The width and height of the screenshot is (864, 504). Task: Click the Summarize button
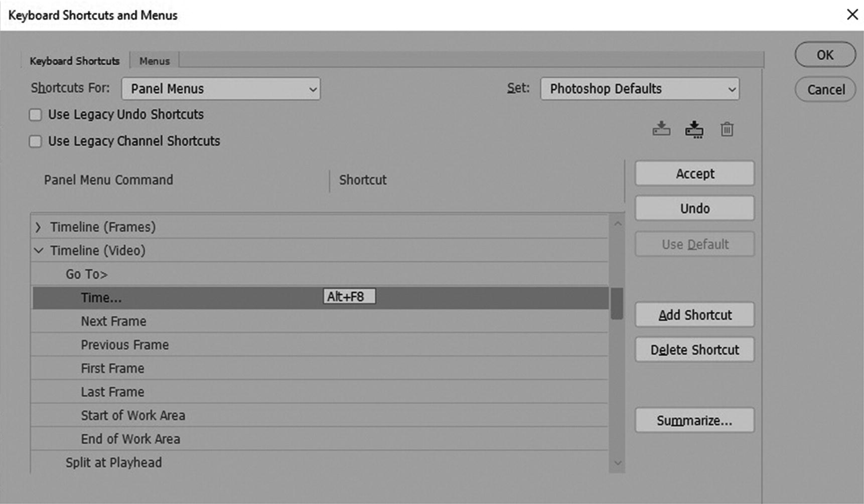point(694,420)
